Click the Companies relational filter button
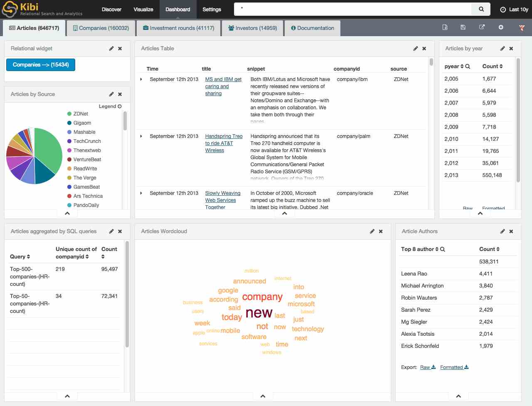532x406 pixels. coord(41,65)
